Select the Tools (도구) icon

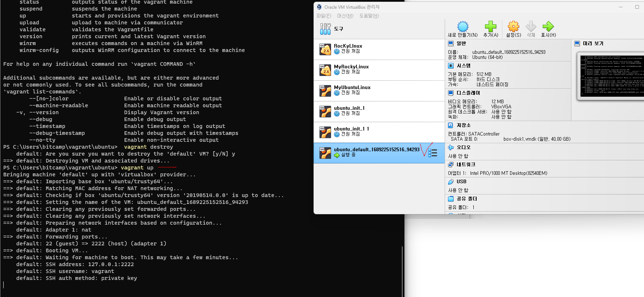click(325, 29)
